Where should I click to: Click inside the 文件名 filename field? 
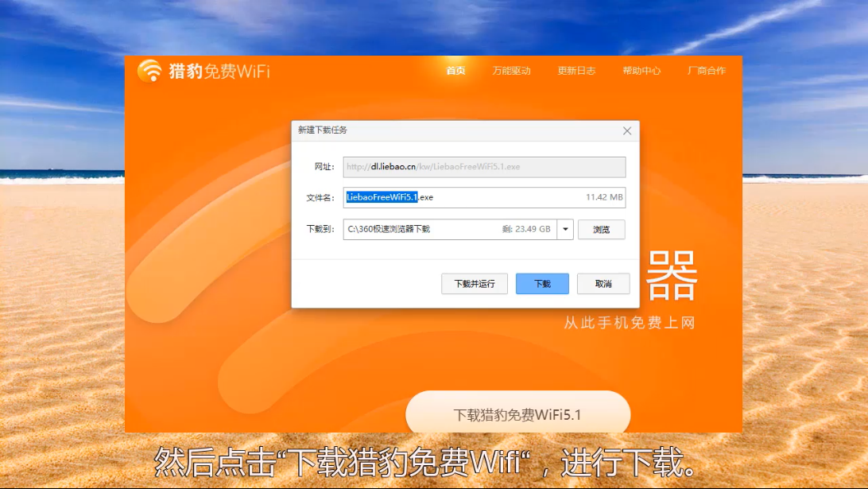[501, 197]
